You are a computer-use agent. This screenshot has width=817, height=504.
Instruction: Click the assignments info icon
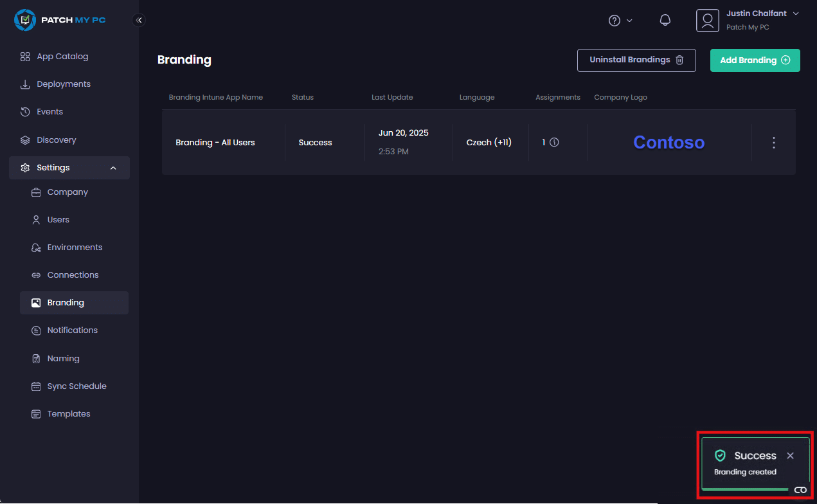click(554, 143)
